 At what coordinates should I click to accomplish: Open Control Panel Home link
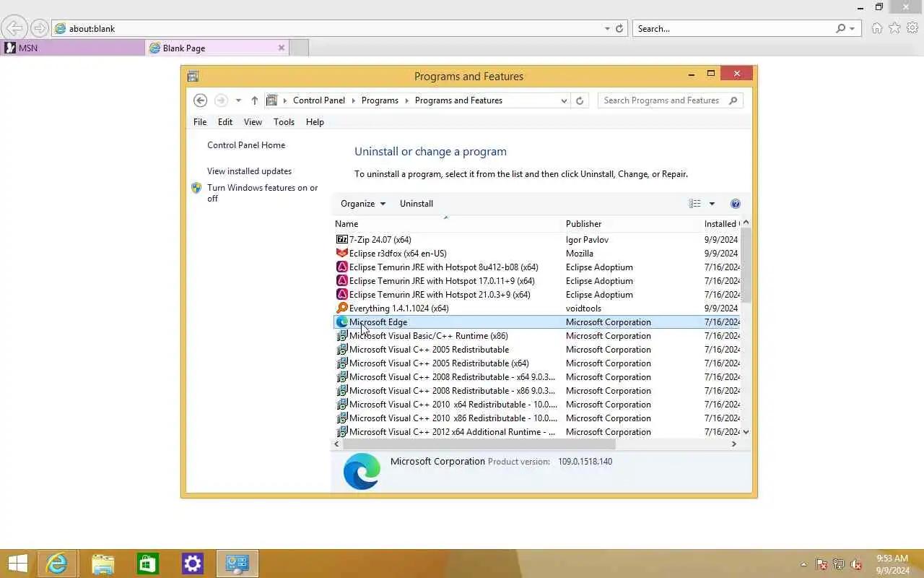coord(246,145)
